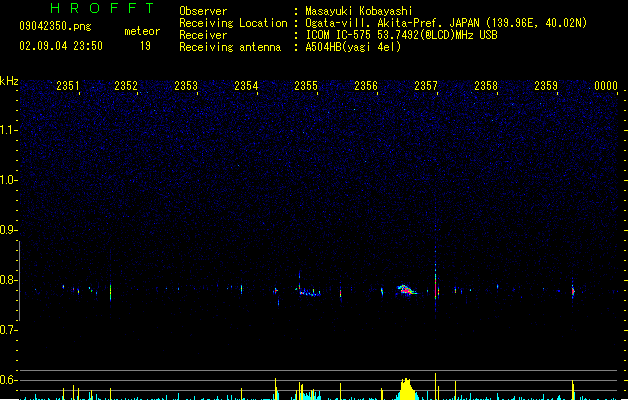The height and width of the screenshot is (400, 629).
Task: Click the 2354 time axis marker
Action: click(246, 86)
